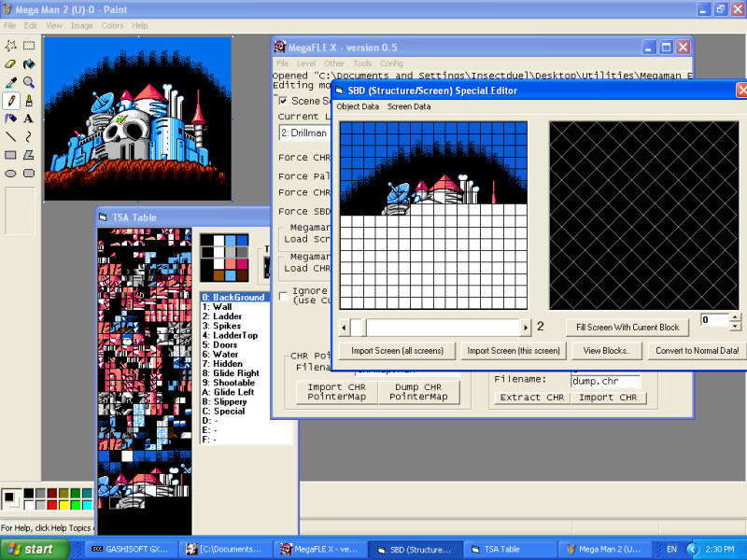Select the Line tool in Paint
The height and width of the screenshot is (560, 747).
[x=10, y=137]
